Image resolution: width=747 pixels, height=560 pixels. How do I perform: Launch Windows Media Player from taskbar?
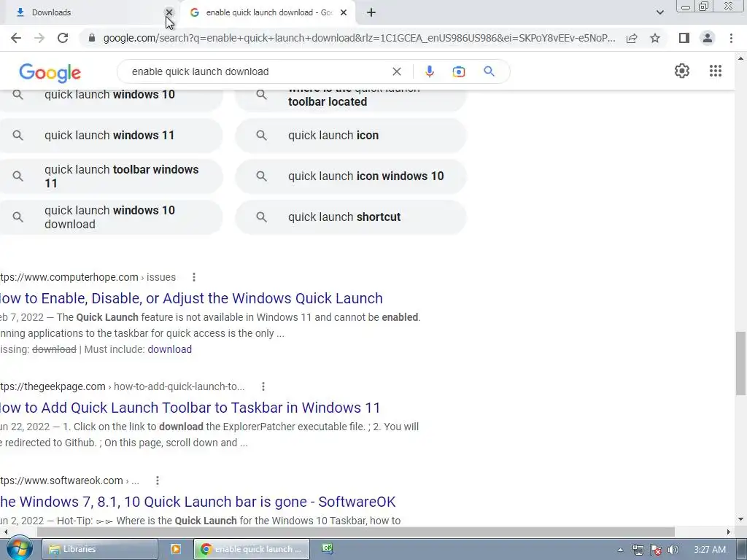coord(175,550)
